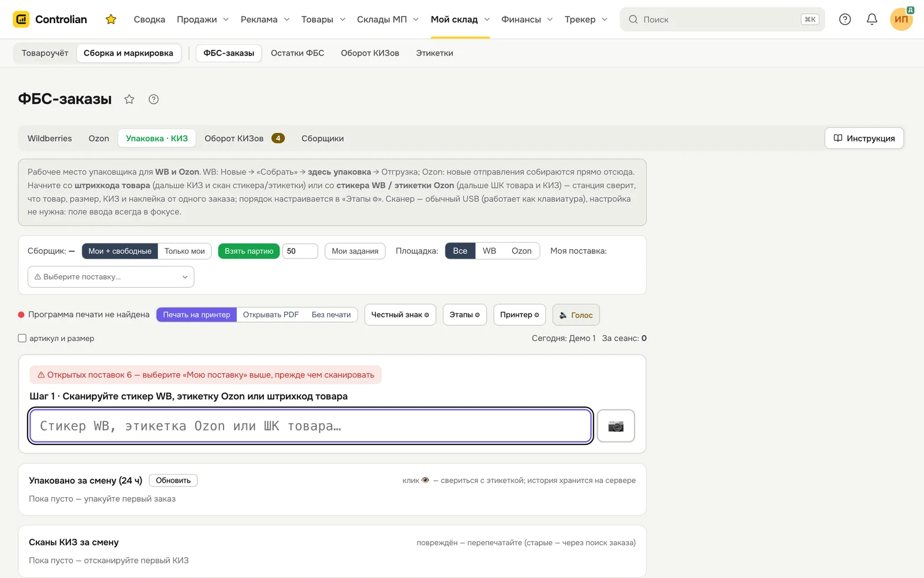The width and height of the screenshot is (924, 578).
Task: Open Этапы settings
Action: click(x=465, y=315)
